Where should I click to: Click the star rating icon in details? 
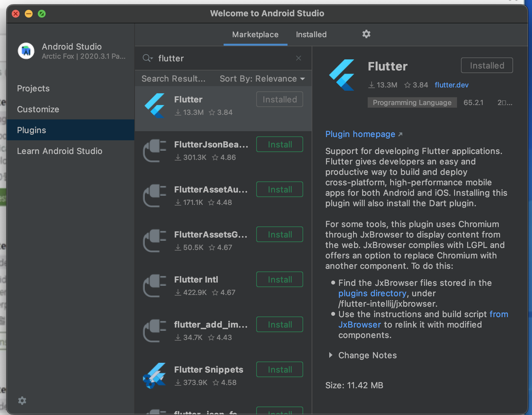[407, 85]
